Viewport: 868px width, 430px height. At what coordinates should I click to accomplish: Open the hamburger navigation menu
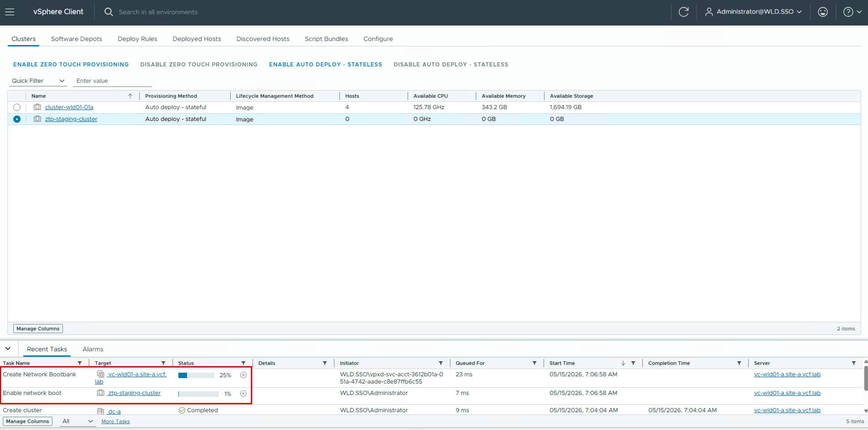[x=10, y=12]
